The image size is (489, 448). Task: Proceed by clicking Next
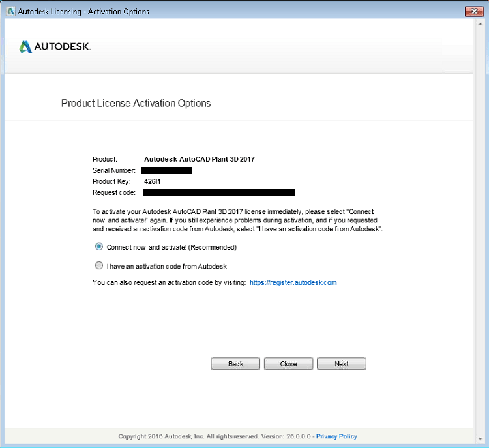point(342,364)
